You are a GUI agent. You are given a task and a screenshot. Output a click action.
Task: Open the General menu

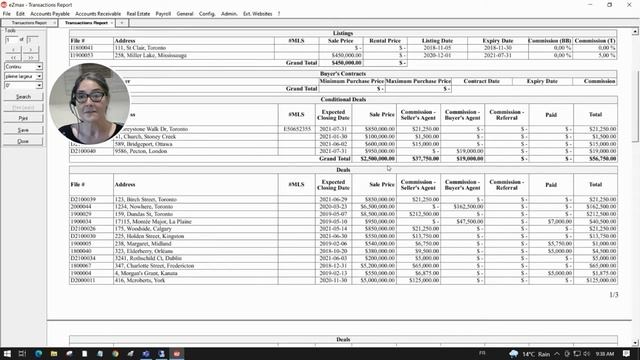pyautogui.click(x=185, y=13)
